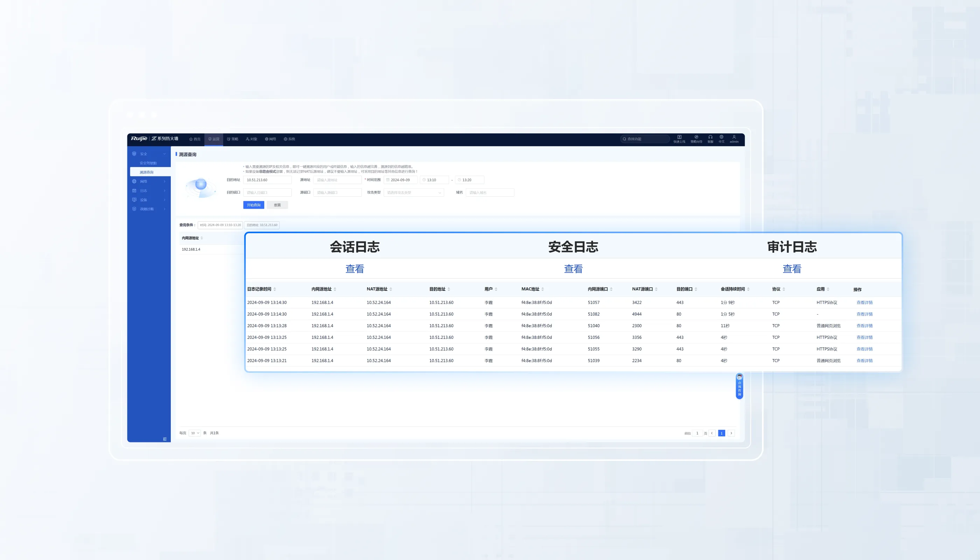
Task: Expand the 日志 sidebar section chevron
Action: click(164, 191)
